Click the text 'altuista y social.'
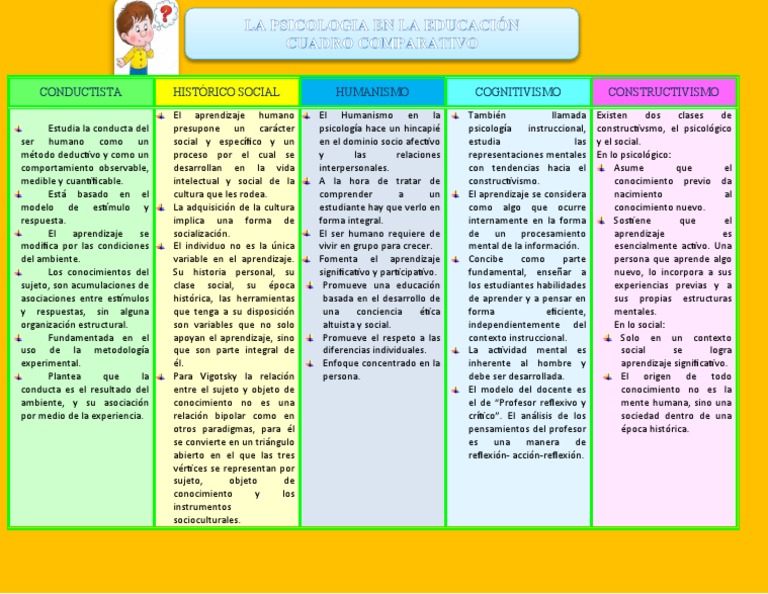768x594 pixels. click(357, 325)
